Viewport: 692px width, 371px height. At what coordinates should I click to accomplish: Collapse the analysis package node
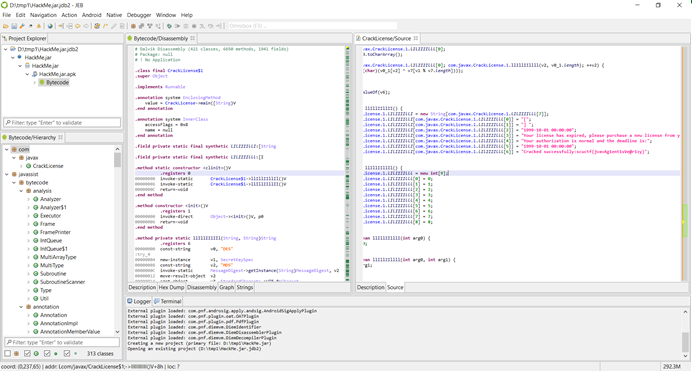[x=21, y=191]
